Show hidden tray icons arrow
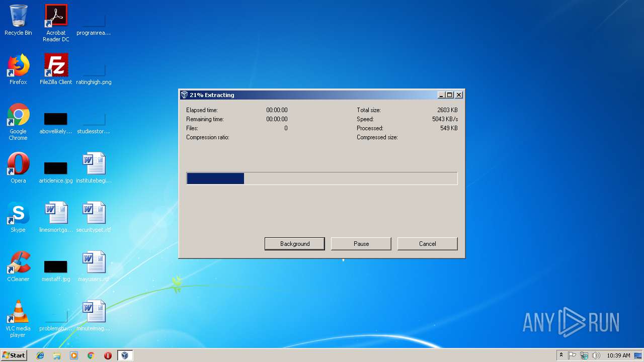 tap(561, 355)
